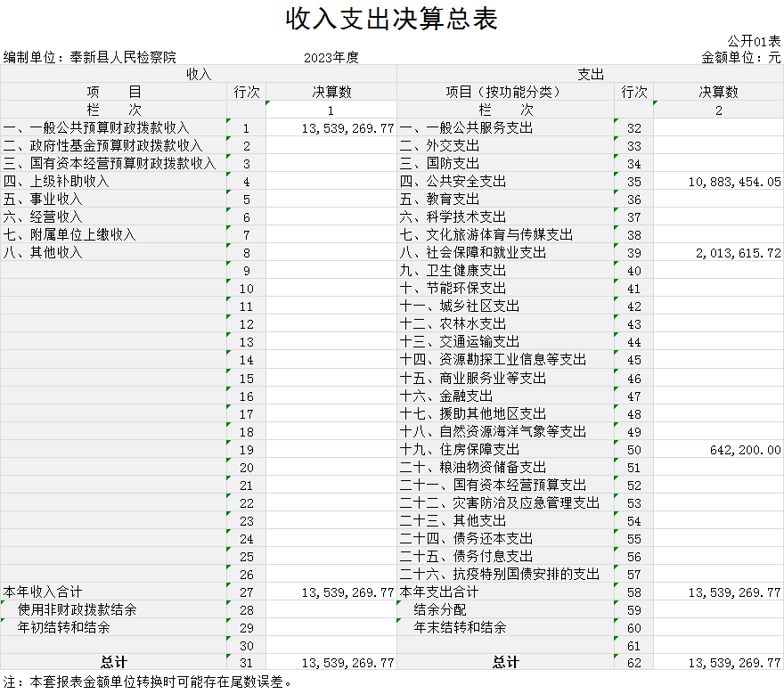
Task: Click the 二十六、抗疫特别国债安排的支出 cell
Action: tap(505, 574)
